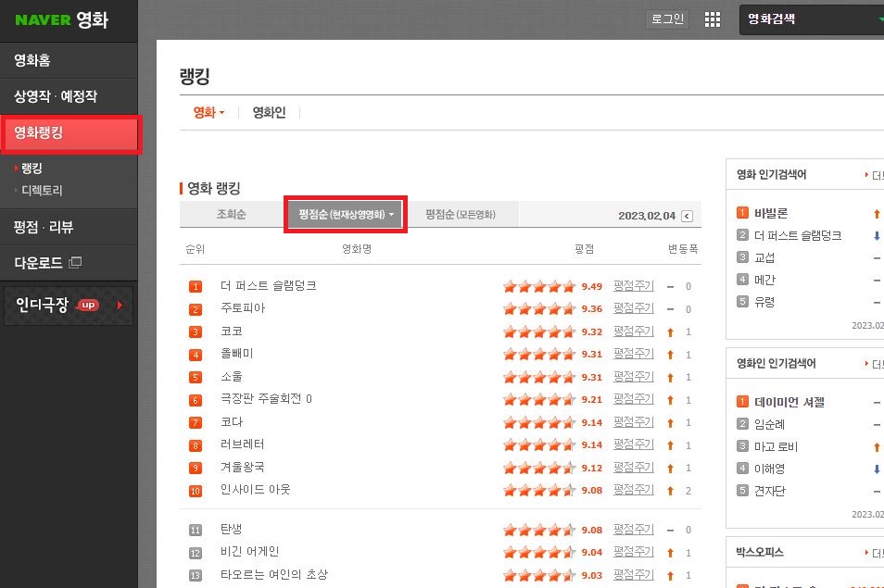Open the NAVER 영화 logo home
The image size is (884, 588).
tap(61, 19)
